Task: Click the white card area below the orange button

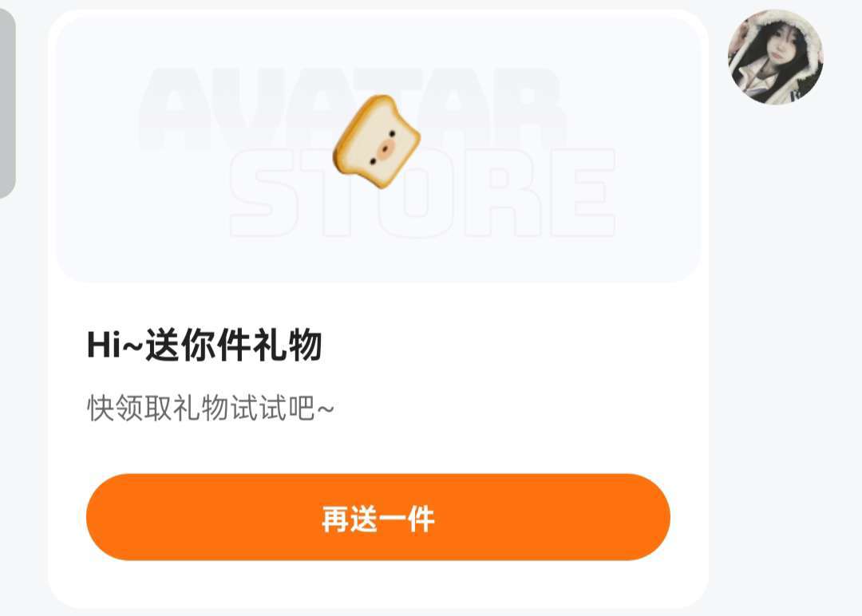Action: point(378,583)
